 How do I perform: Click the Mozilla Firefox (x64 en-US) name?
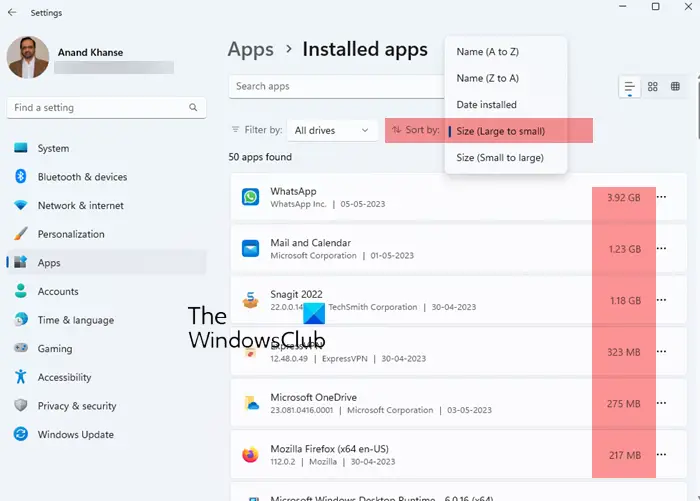pos(329,449)
